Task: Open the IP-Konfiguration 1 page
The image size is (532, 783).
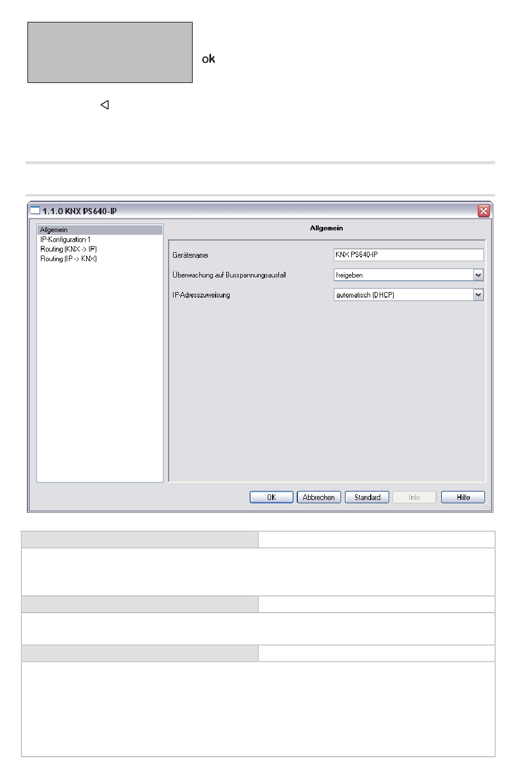Action: coord(65,239)
